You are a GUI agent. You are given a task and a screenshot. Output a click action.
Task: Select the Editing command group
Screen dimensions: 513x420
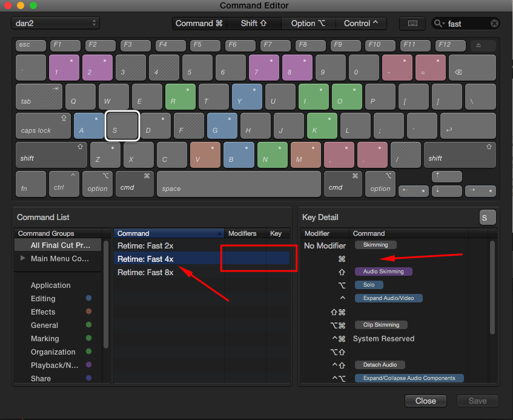pyautogui.click(x=58, y=299)
